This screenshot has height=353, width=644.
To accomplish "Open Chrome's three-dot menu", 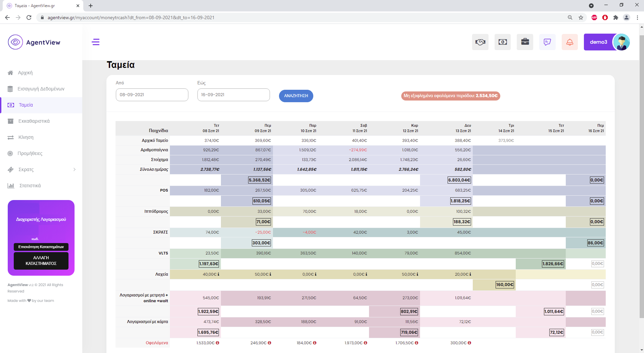I will click(637, 17).
